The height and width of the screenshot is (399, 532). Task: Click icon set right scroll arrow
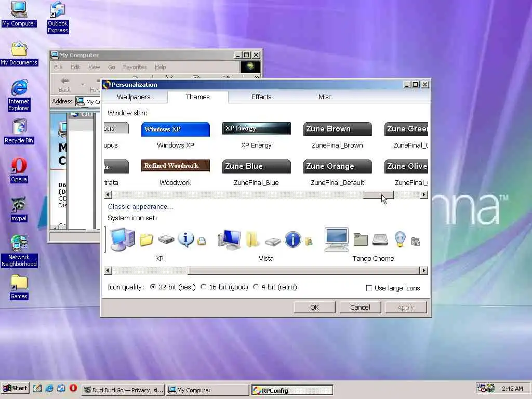[424, 270]
